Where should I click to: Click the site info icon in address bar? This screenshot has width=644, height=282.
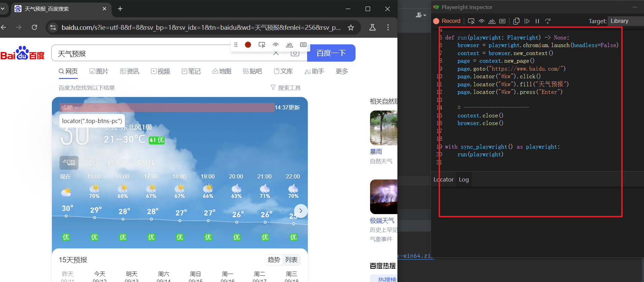(x=53, y=27)
